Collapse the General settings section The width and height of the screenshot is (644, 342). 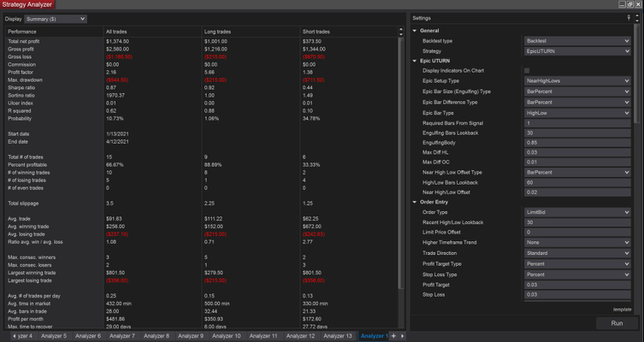[x=416, y=30]
